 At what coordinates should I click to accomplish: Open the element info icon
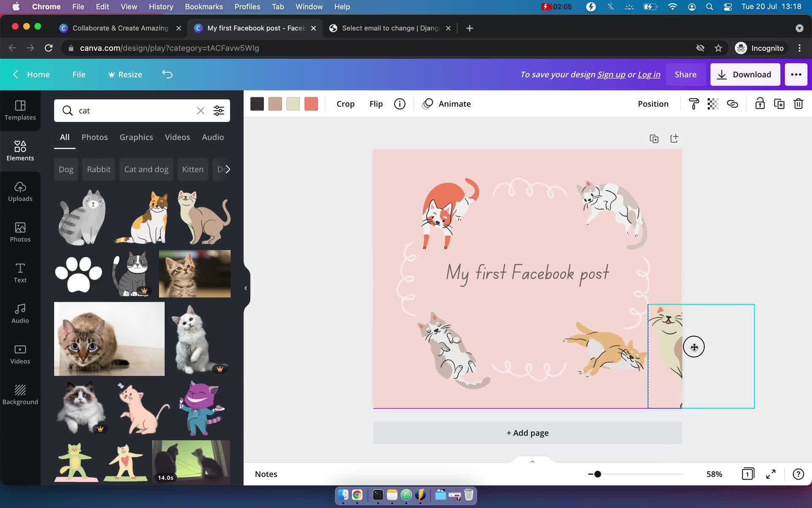(400, 104)
